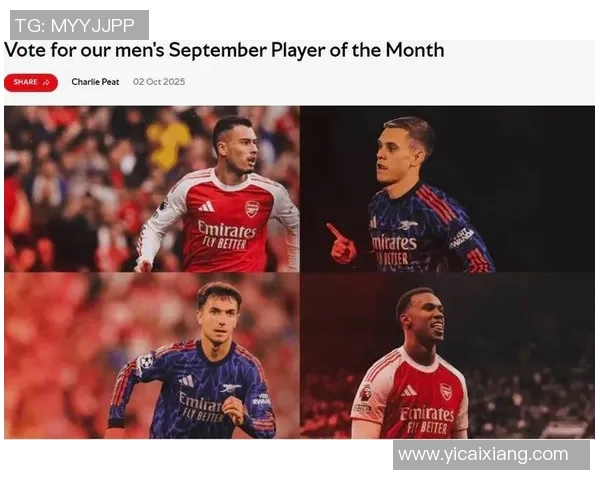The image size is (600, 480).
Task: Open author Charlie Peat's link
Action: click(x=95, y=82)
